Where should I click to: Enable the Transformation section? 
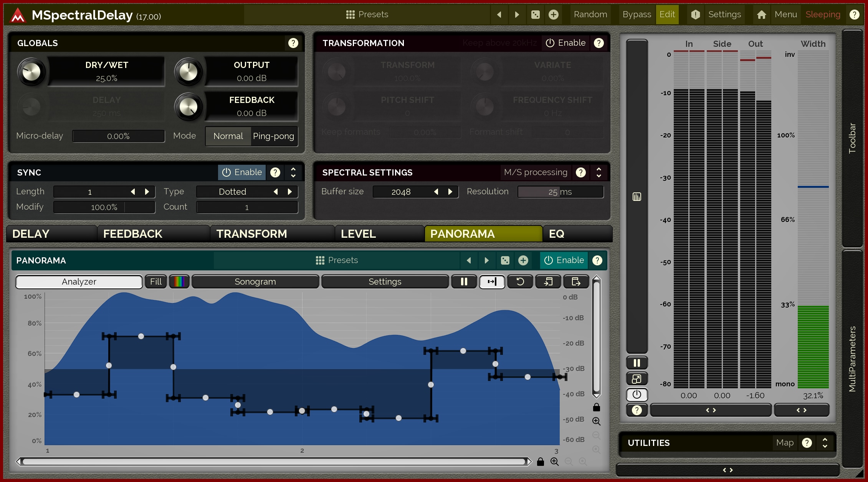point(565,43)
